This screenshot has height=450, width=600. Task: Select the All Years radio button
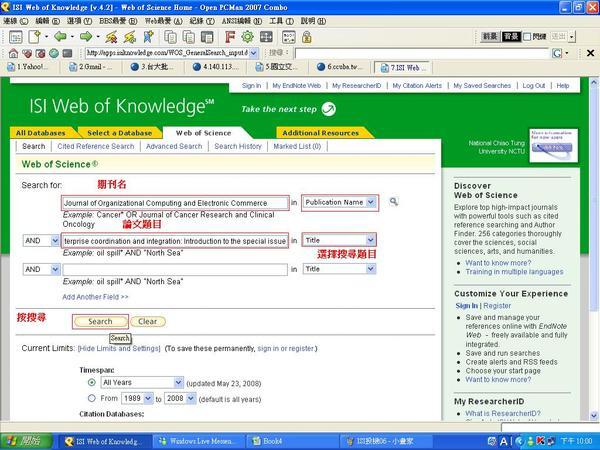coord(91,382)
